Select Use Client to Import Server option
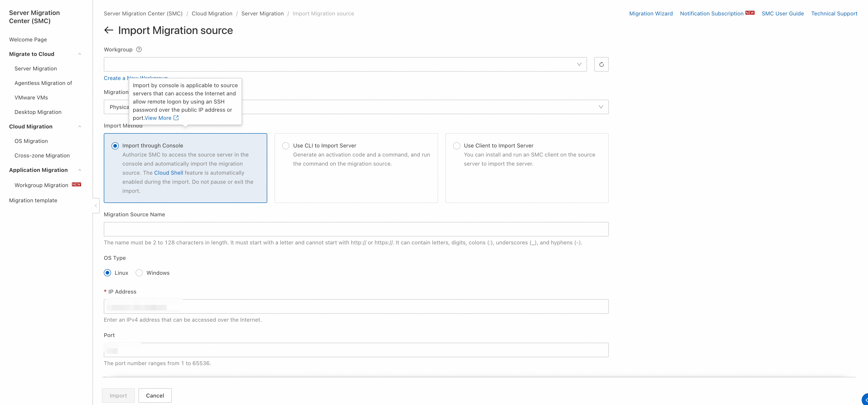 [457, 146]
